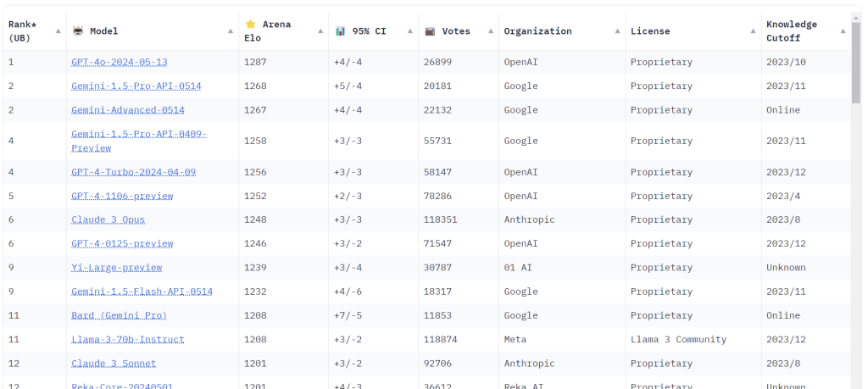Open the Gemini-1.5-Flash-API-0514 link
868x389 pixels.
point(142,292)
